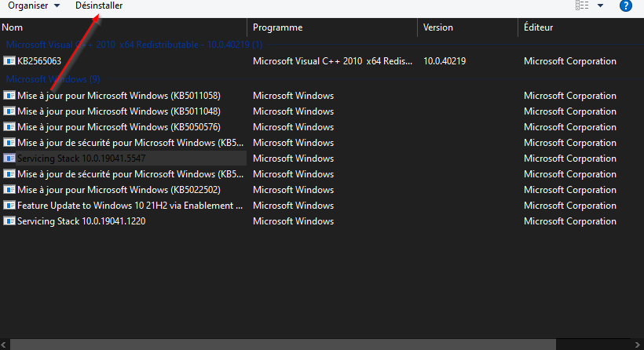Collapse the Microsoft Windows (9) group
The image size is (644, 350).
53,79
